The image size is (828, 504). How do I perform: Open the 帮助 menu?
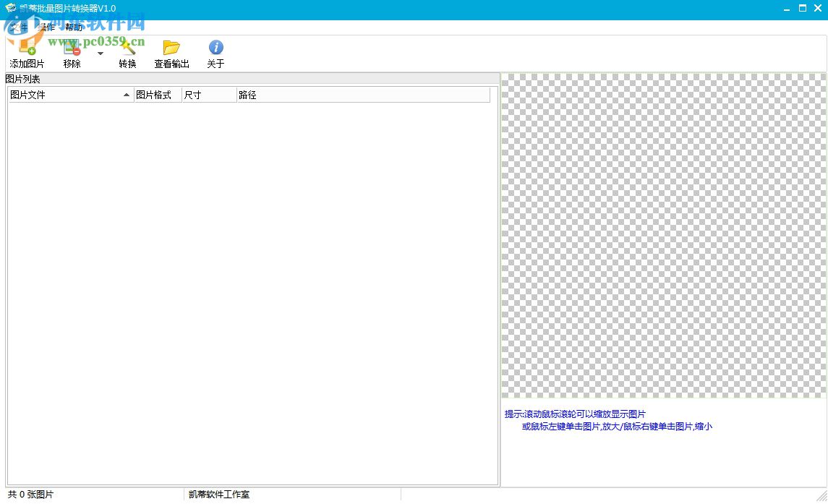pyautogui.click(x=74, y=27)
